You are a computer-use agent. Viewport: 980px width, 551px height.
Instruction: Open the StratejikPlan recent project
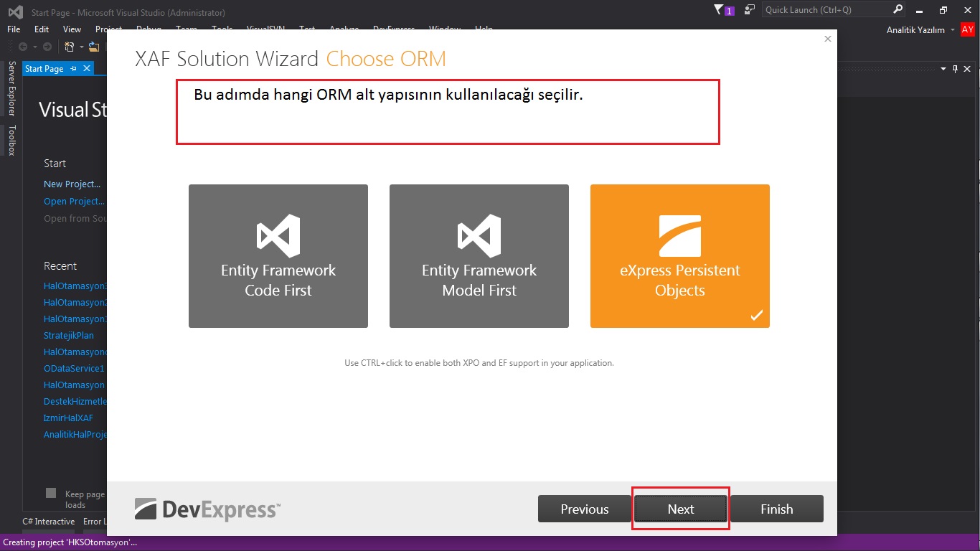click(x=70, y=335)
